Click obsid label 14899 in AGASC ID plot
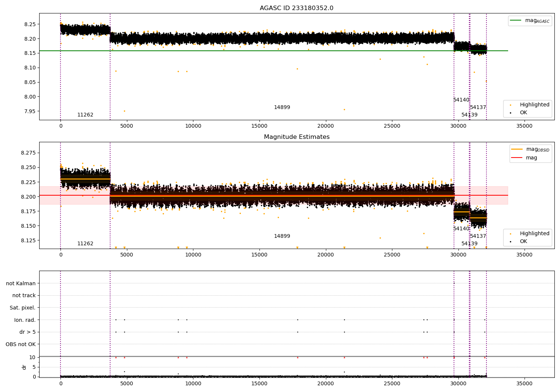 point(282,108)
